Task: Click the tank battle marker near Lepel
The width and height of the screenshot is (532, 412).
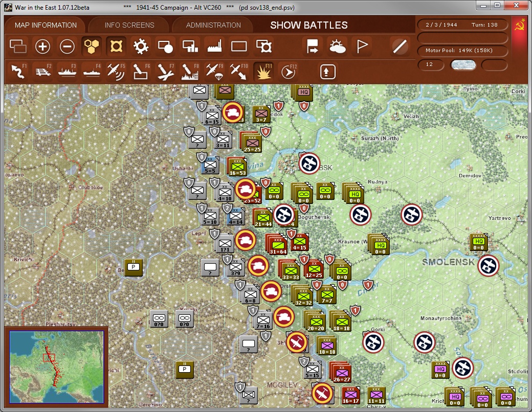Action: click(246, 240)
